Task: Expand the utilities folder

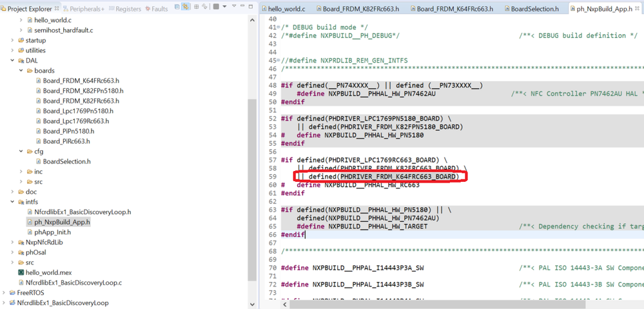Action: (12, 50)
